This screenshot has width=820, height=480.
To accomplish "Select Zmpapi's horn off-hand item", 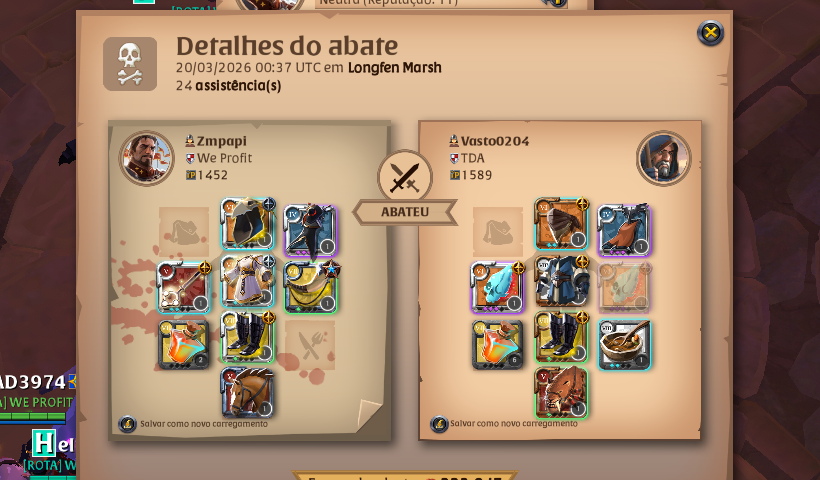I will coord(311,287).
